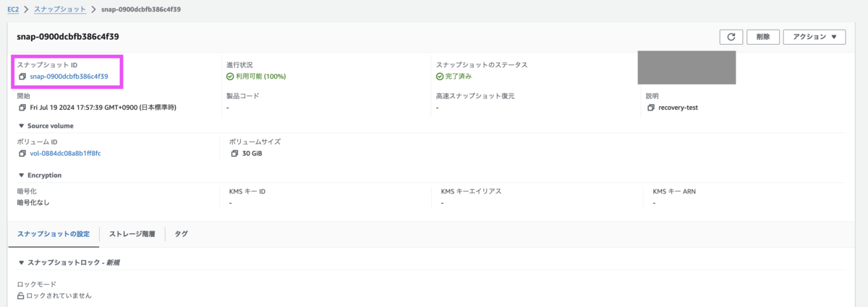
Task: Switch to the ストレージ階層 tab
Action: [x=132, y=234]
